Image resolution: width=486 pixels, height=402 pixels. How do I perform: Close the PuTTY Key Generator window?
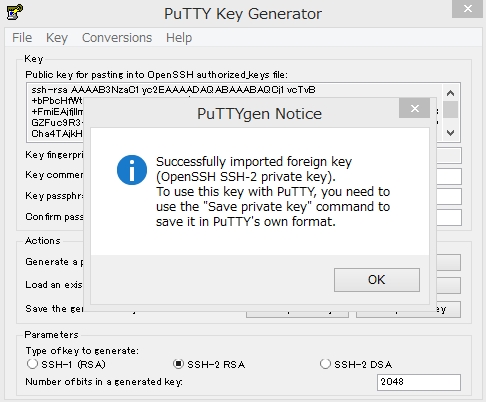click(x=467, y=9)
